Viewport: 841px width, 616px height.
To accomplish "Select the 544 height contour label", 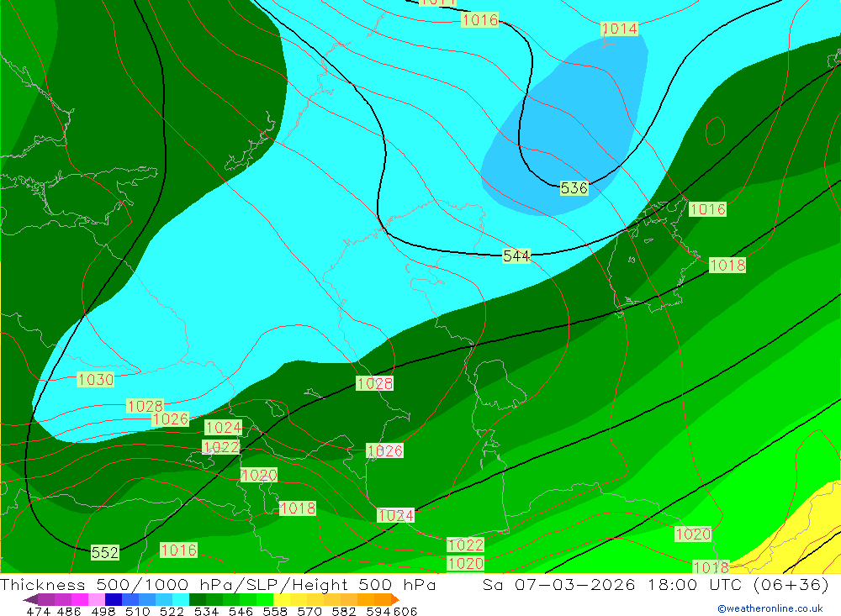I will coord(516,256).
